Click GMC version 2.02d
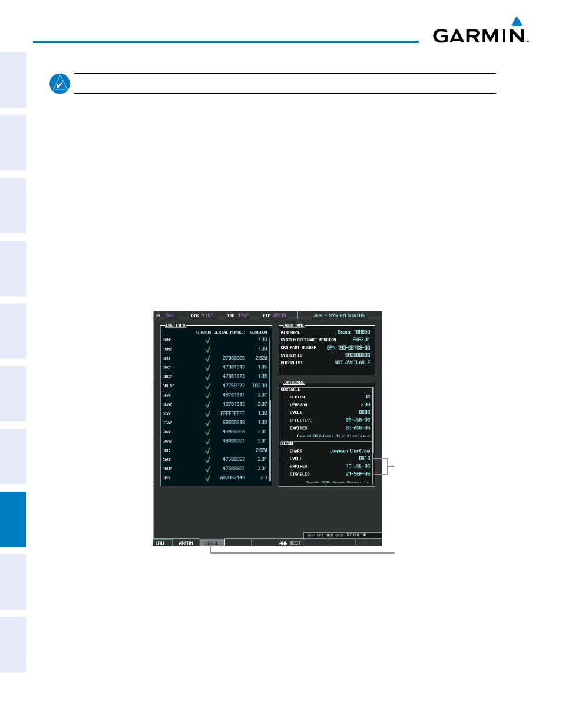This screenshot has height=728, width=562. (262, 450)
